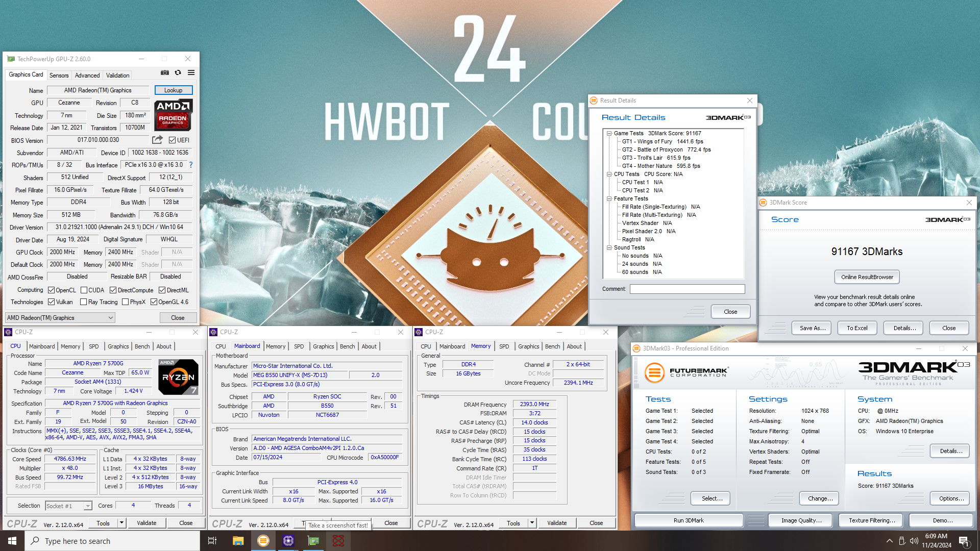Click the AMD Radeon Graphics logo in GPU-Z
The image size is (980, 551).
tap(173, 115)
